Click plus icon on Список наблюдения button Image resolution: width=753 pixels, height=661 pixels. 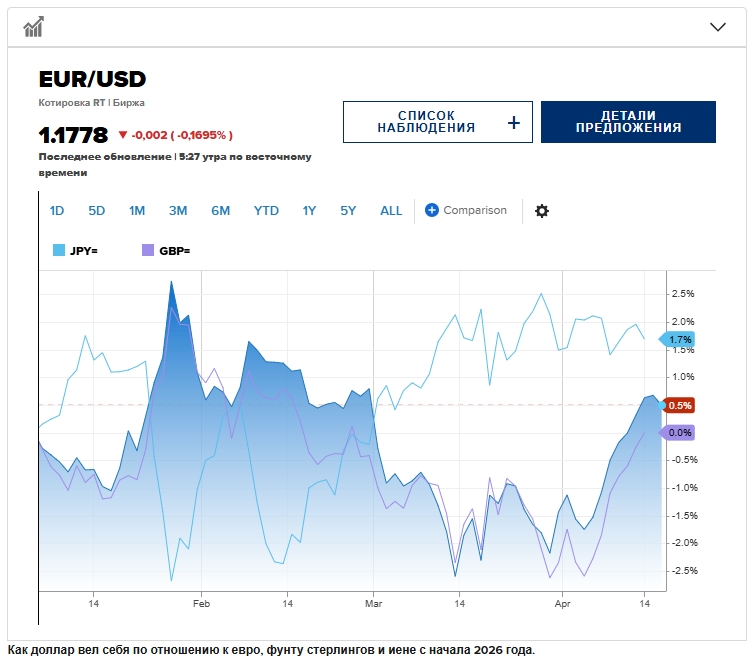[x=514, y=123]
